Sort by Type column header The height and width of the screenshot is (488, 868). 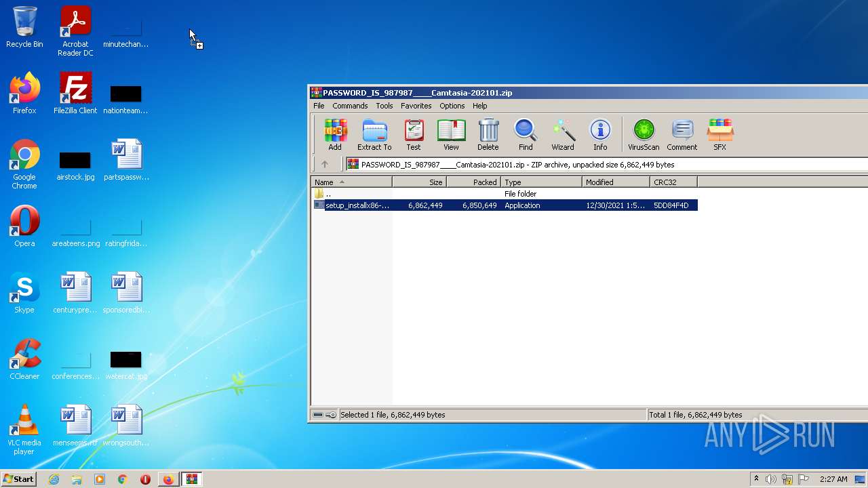541,182
